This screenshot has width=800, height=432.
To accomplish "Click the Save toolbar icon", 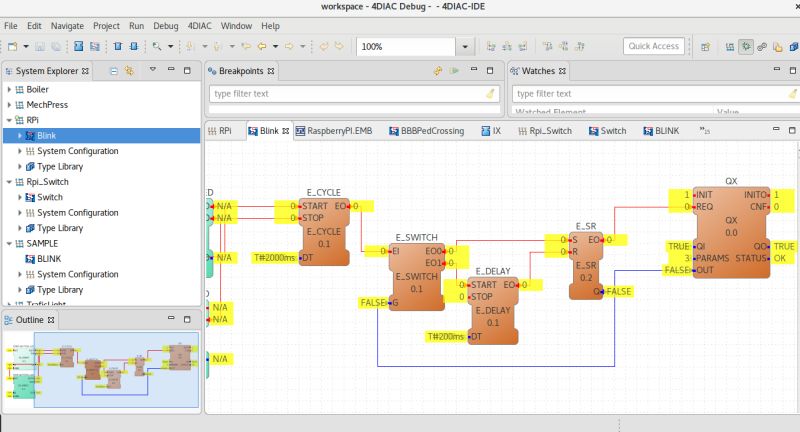I will (40, 46).
